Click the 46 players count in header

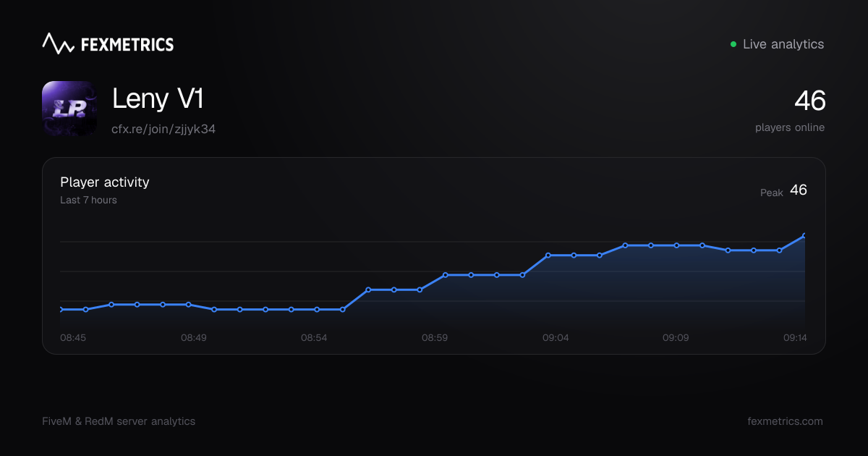pyautogui.click(x=809, y=101)
